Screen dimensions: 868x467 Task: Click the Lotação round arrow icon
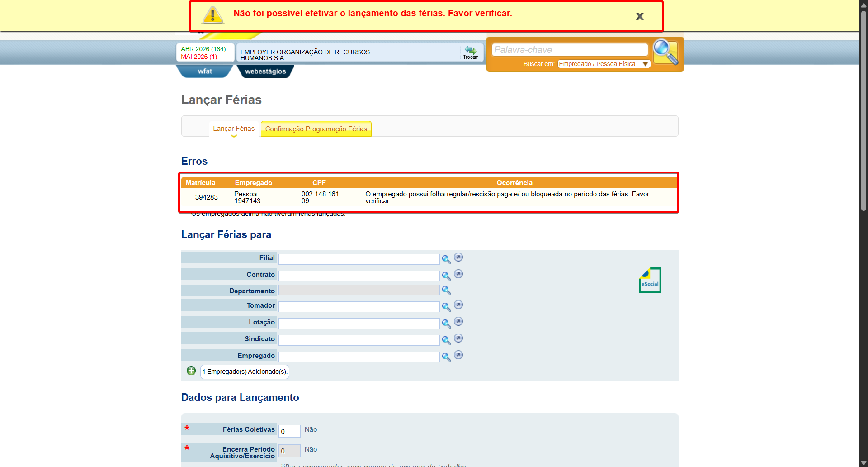pyautogui.click(x=458, y=321)
